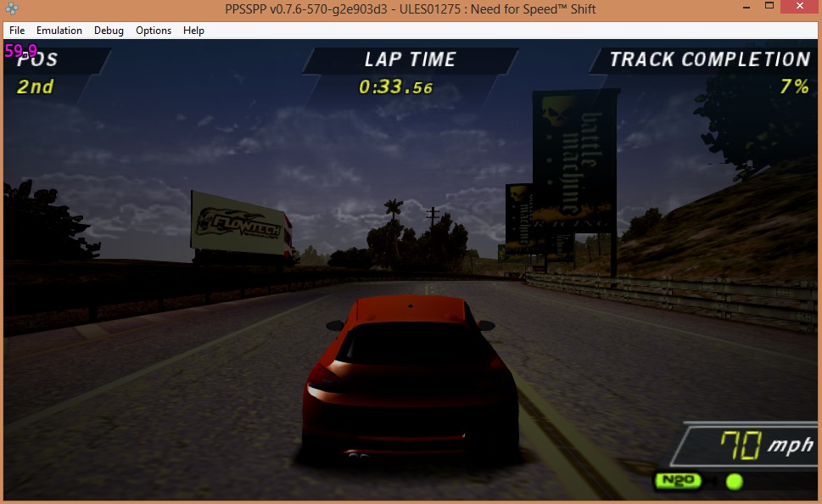Open the Help menu
The height and width of the screenshot is (504, 822).
click(193, 31)
